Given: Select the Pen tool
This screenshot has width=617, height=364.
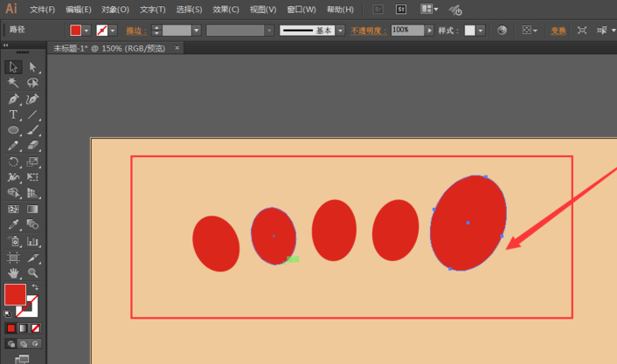Looking at the screenshot, I should (x=13, y=99).
